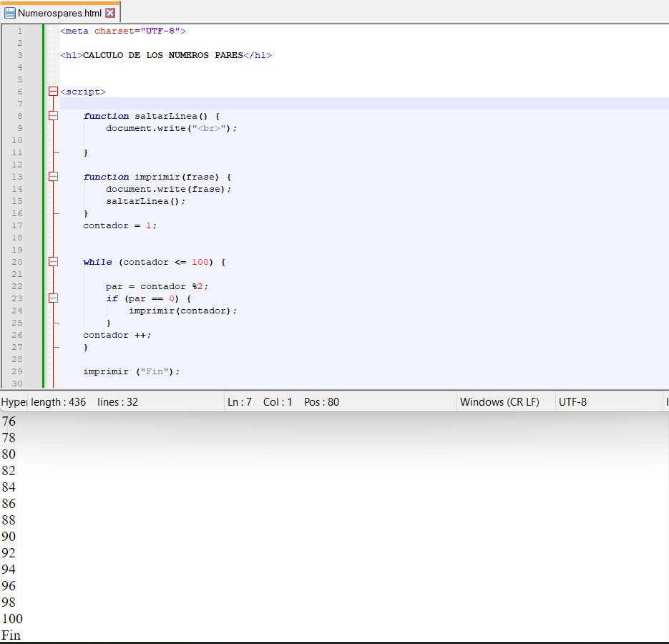Click Windows (CR LF) in status bar
This screenshot has width=669, height=644.
coord(499,402)
